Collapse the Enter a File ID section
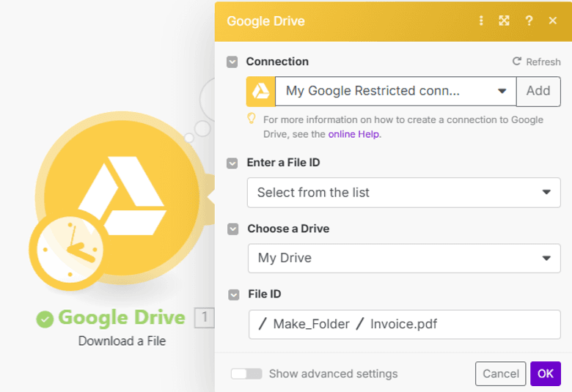Viewport: 572px width, 392px height. [233, 163]
